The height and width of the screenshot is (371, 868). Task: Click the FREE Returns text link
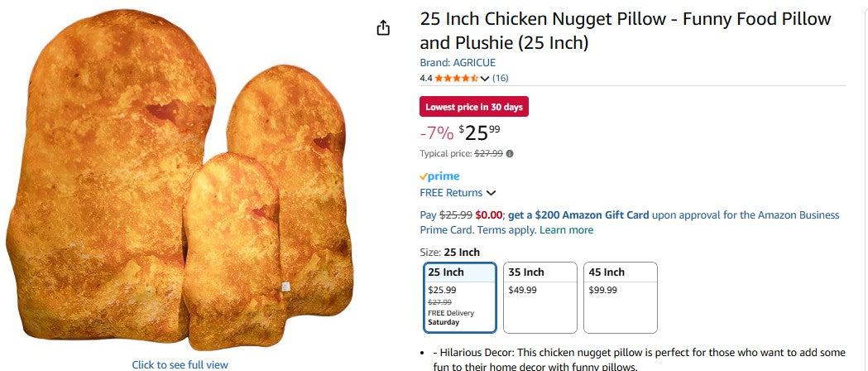click(x=451, y=193)
